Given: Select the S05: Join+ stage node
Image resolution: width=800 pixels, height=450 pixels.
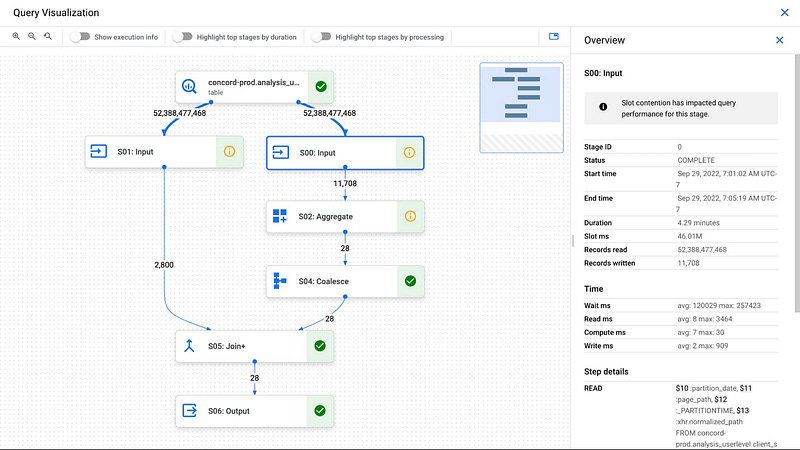Looking at the screenshot, I should (x=255, y=346).
